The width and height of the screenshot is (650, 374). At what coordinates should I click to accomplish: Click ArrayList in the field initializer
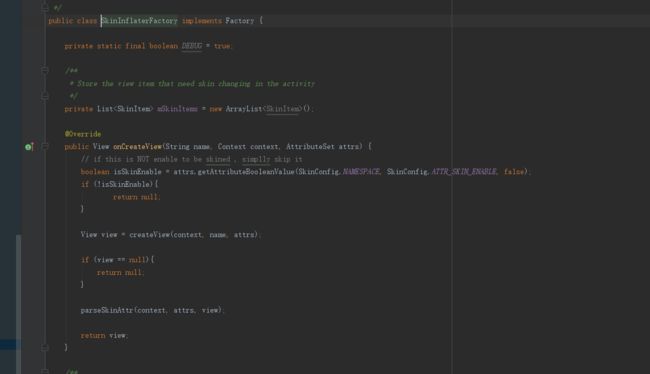tap(244, 109)
